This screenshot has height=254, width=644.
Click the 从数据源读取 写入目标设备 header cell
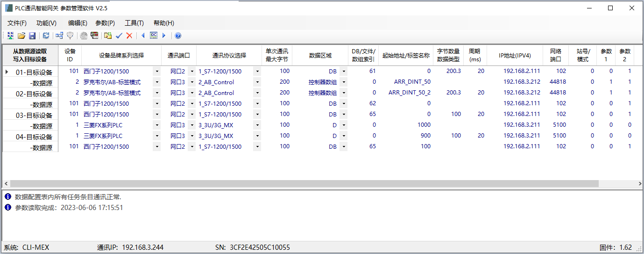[x=30, y=55]
